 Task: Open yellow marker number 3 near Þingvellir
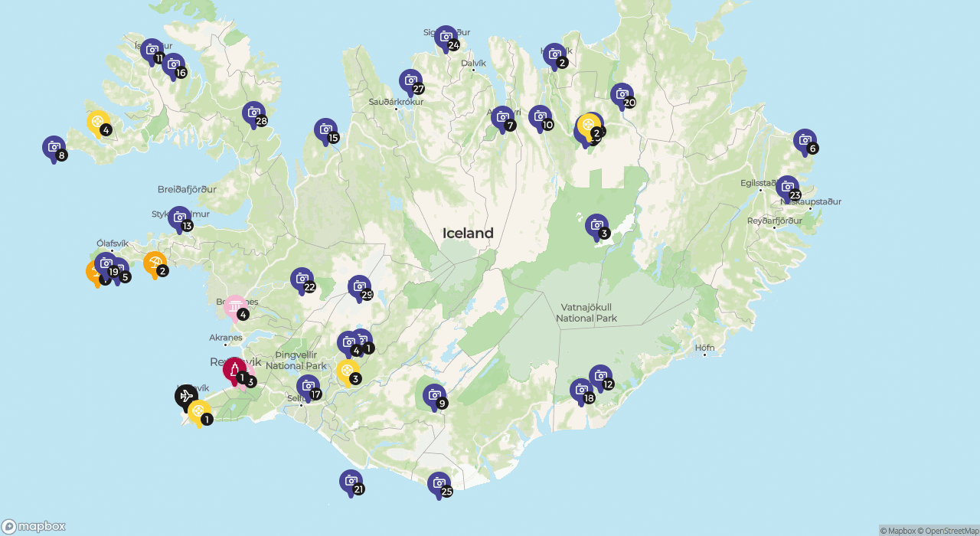(348, 371)
